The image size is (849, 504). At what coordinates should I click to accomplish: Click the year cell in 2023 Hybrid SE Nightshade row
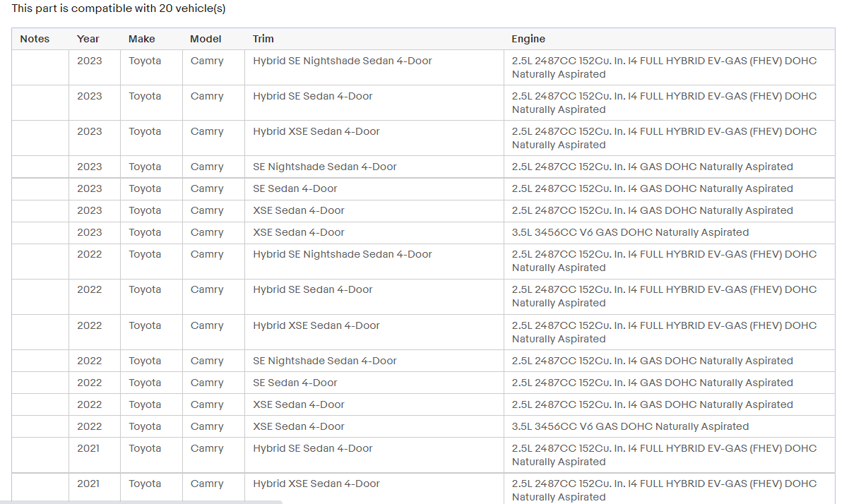[95, 68]
